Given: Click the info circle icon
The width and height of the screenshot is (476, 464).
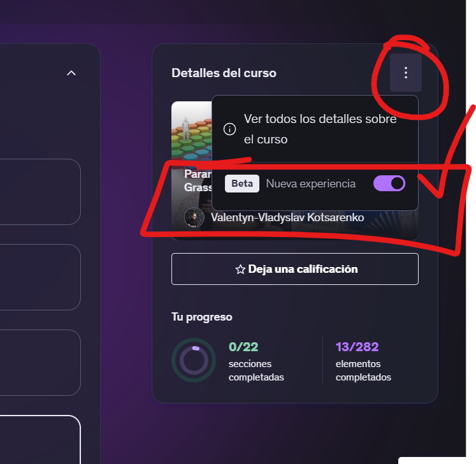Looking at the screenshot, I should click(x=229, y=129).
